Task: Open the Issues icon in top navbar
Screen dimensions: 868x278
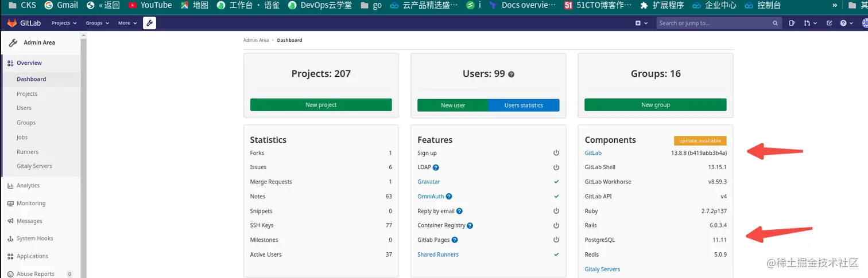Action: point(792,23)
